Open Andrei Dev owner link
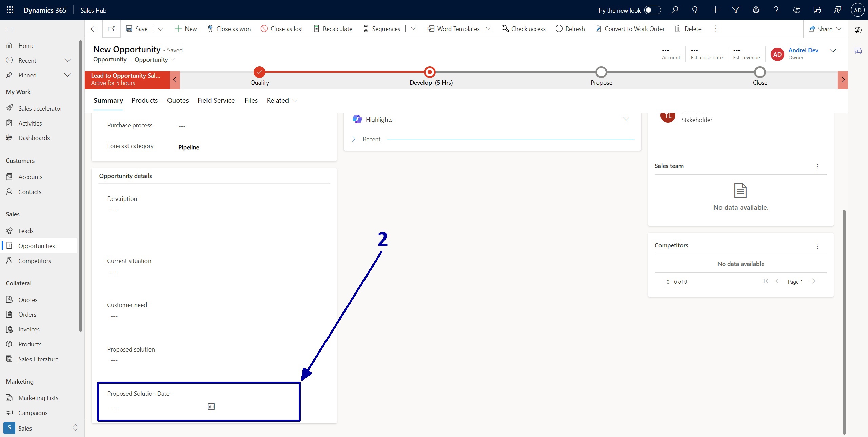This screenshot has width=868, height=437. pyautogui.click(x=803, y=50)
